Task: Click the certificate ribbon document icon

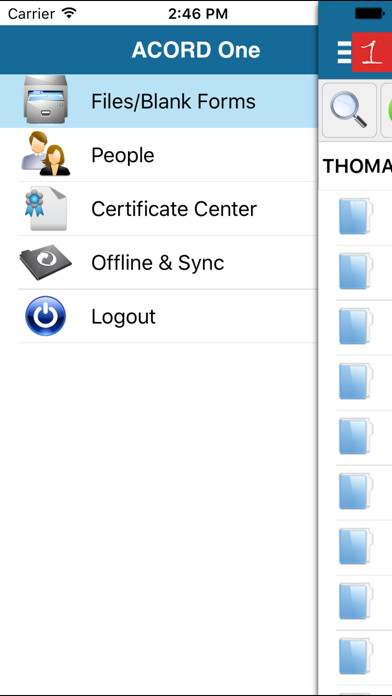Action: click(45, 208)
